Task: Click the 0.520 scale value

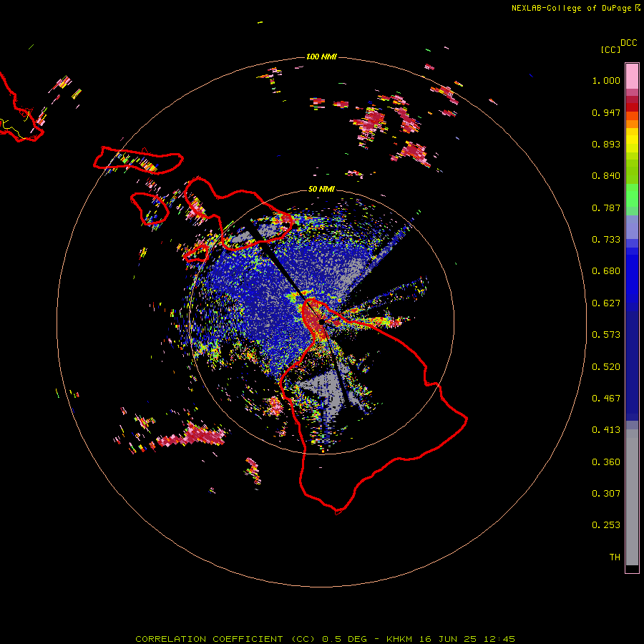Action: (x=606, y=367)
